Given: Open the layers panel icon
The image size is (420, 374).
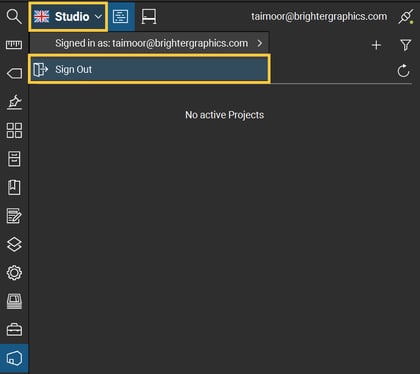Looking at the screenshot, I should [14, 244].
